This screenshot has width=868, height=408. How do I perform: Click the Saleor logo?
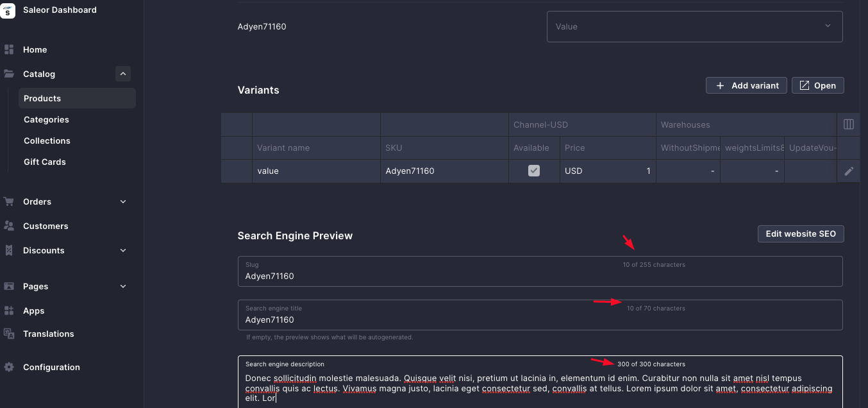click(x=9, y=10)
